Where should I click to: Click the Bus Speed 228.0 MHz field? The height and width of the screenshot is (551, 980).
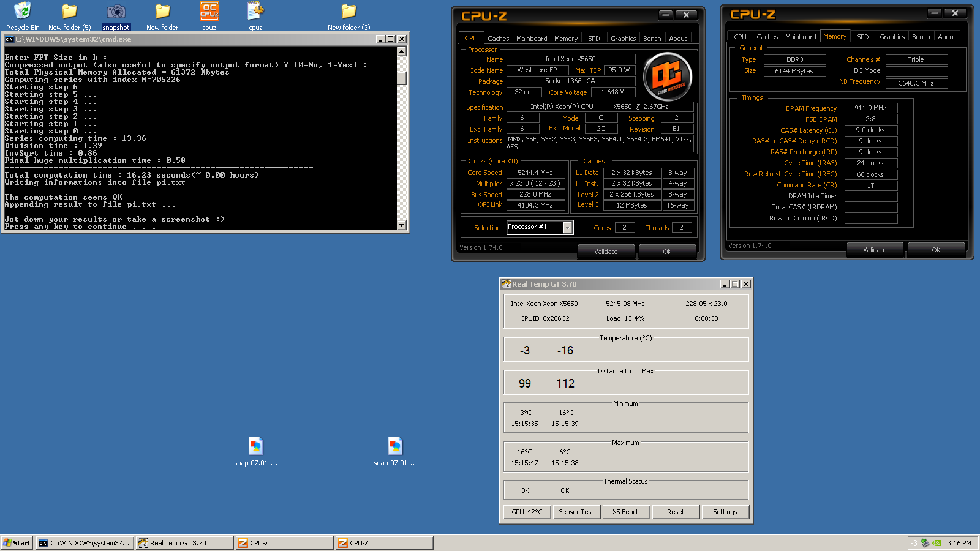pyautogui.click(x=535, y=195)
